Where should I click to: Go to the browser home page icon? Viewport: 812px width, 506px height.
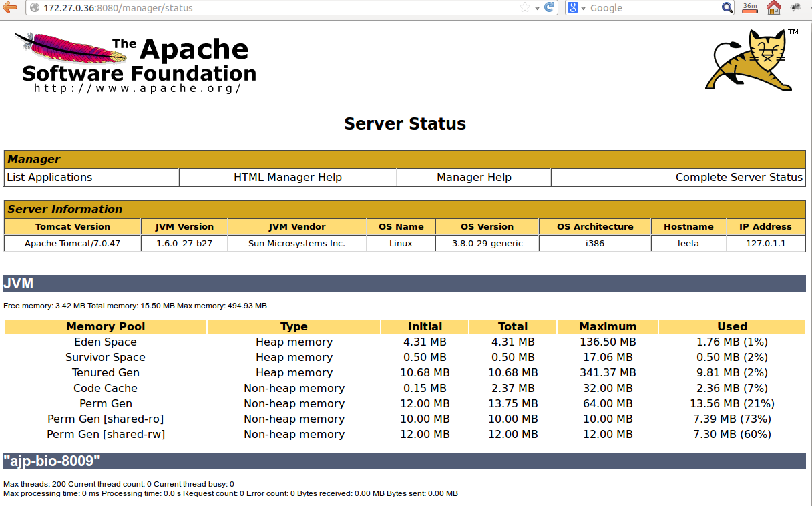click(773, 7)
